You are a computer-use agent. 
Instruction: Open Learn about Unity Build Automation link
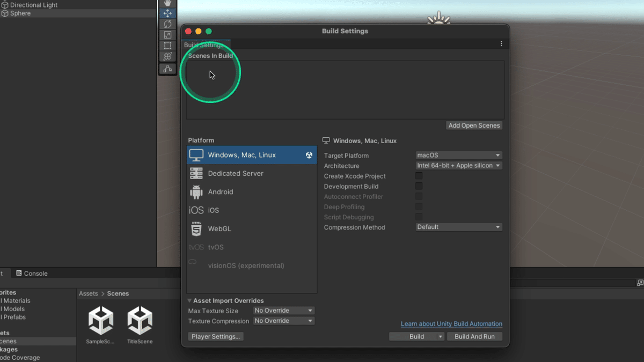pos(451,324)
